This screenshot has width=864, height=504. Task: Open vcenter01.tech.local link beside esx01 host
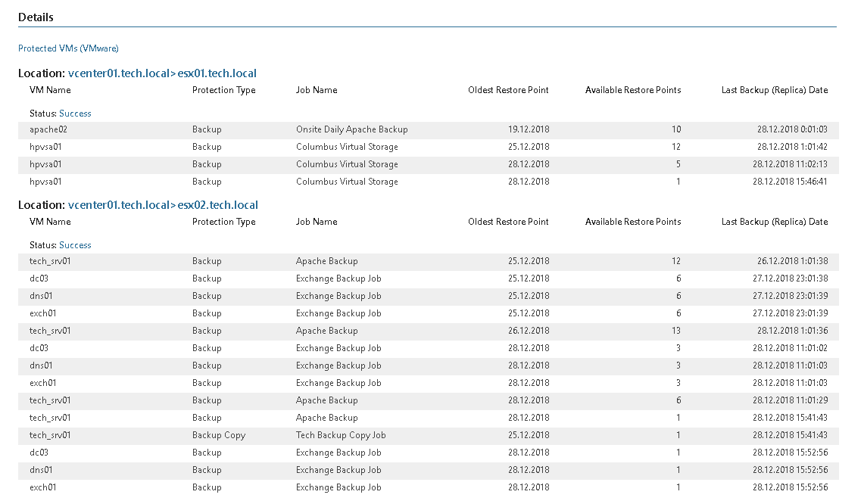118,73
